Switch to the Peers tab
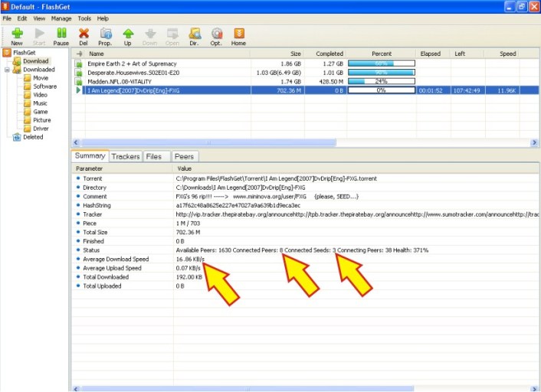Viewport: 541px width, 392px height. click(184, 156)
